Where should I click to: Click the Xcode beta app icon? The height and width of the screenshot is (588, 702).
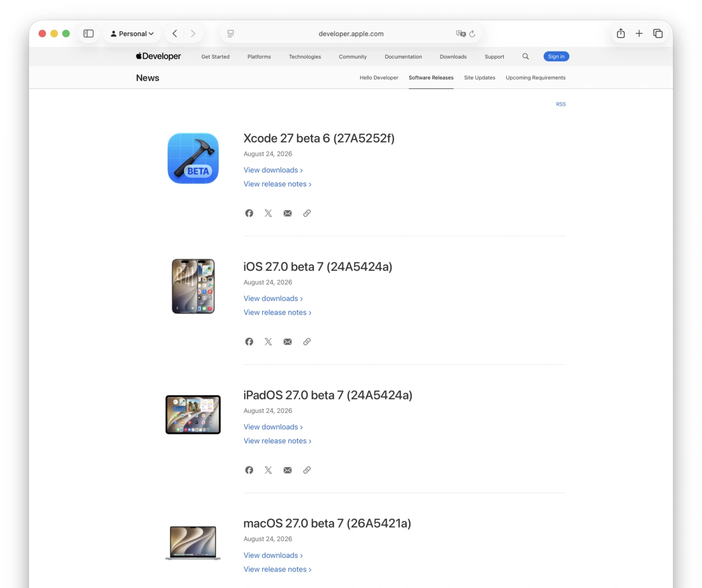point(193,158)
